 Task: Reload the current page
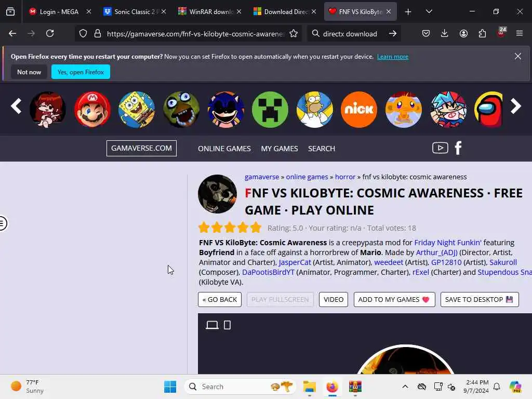click(50, 34)
